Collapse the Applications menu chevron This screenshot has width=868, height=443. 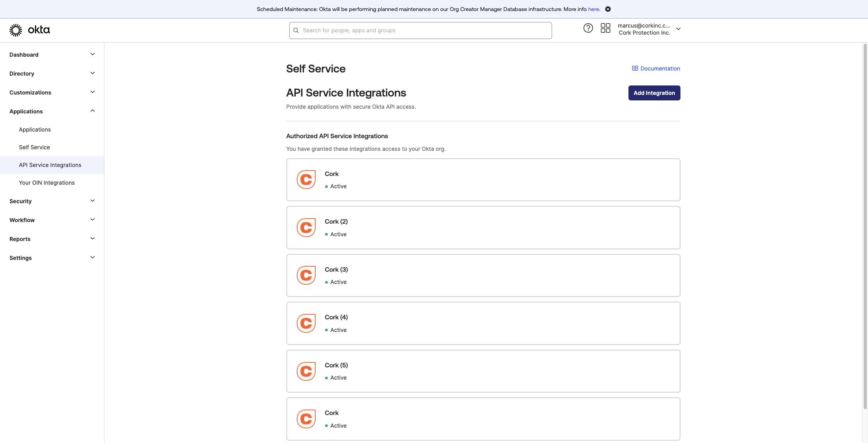(x=93, y=111)
